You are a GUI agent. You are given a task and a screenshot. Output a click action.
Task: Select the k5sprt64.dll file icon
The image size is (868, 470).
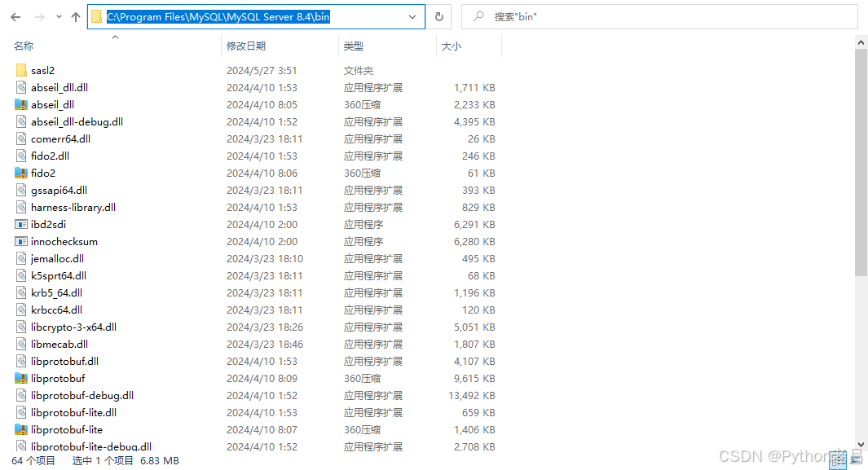click(21, 276)
